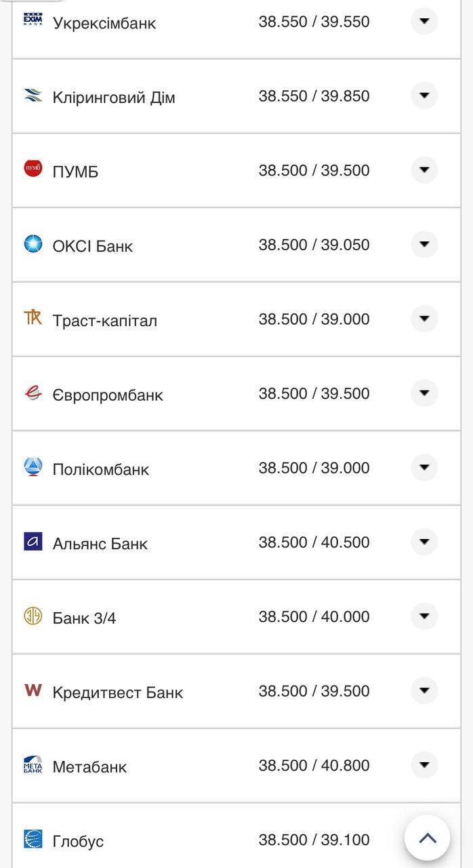
Task: Click the Метабанк logo icon
Action: click(33, 764)
